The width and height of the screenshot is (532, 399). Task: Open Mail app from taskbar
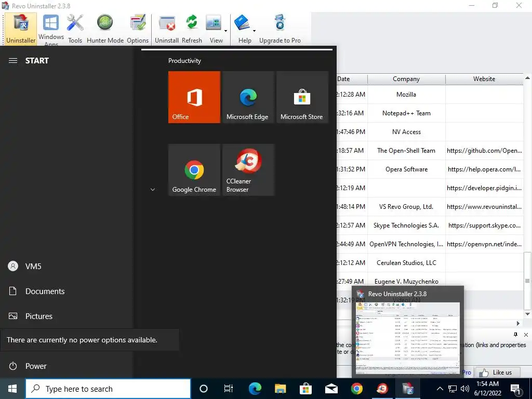tap(331, 389)
